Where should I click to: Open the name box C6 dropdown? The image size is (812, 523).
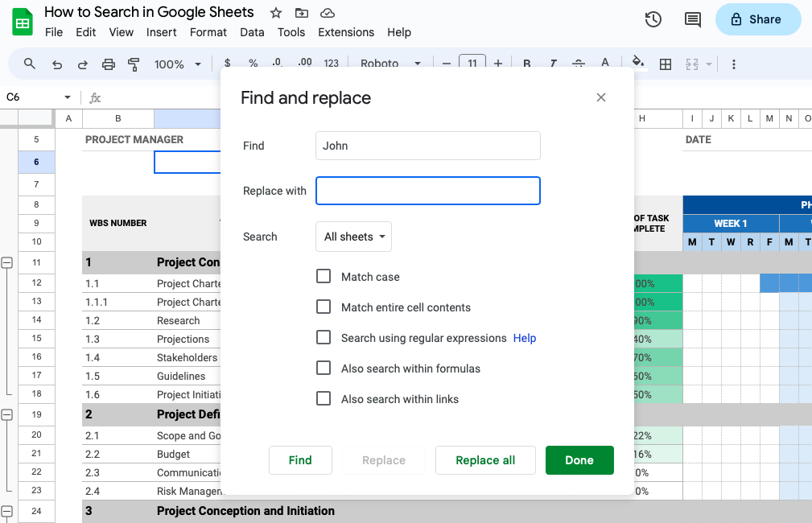pyautogui.click(x=68, y=97)
